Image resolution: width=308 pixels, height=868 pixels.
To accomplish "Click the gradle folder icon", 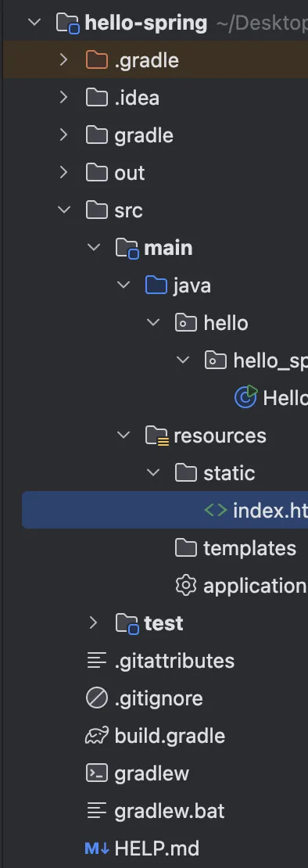I will coord(97,135).
